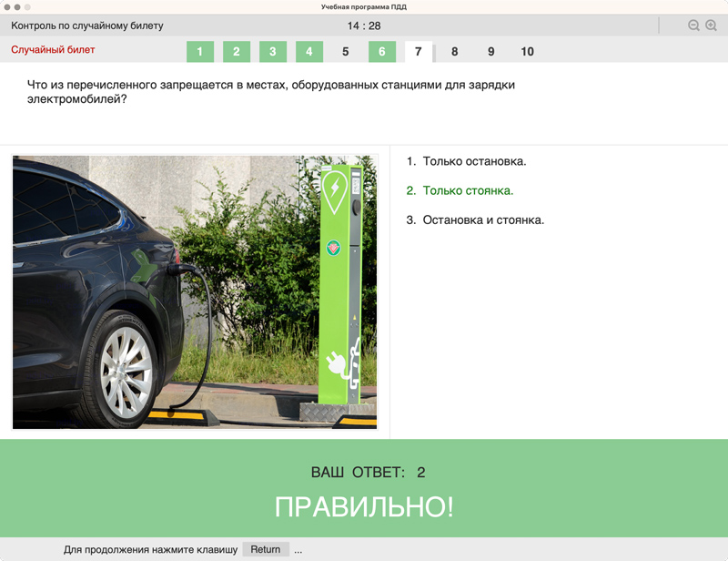This screenshot has height=561, width=728.
Task: Click the question text about charging stations
Action: coord(271,92)
